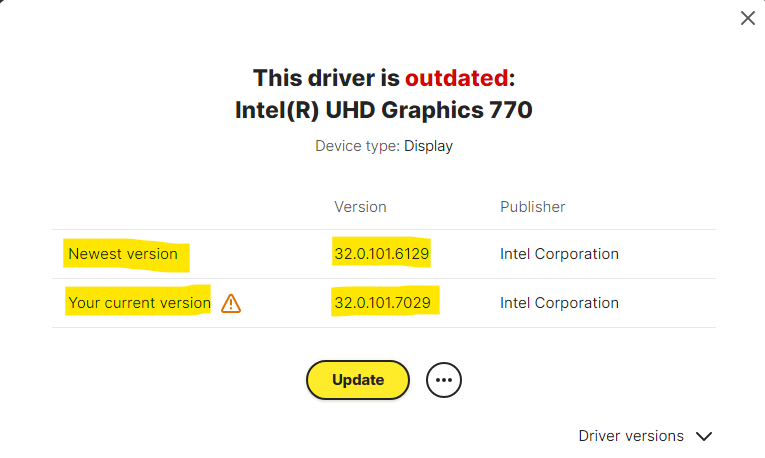Click Intel Corporation in the Newest version row

tap(559, 254)
